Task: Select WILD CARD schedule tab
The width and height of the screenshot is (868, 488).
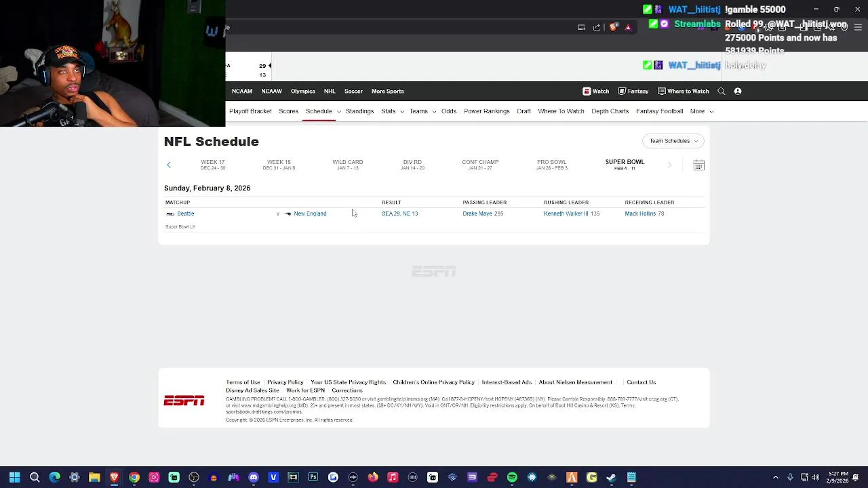Action: point(347,165)
